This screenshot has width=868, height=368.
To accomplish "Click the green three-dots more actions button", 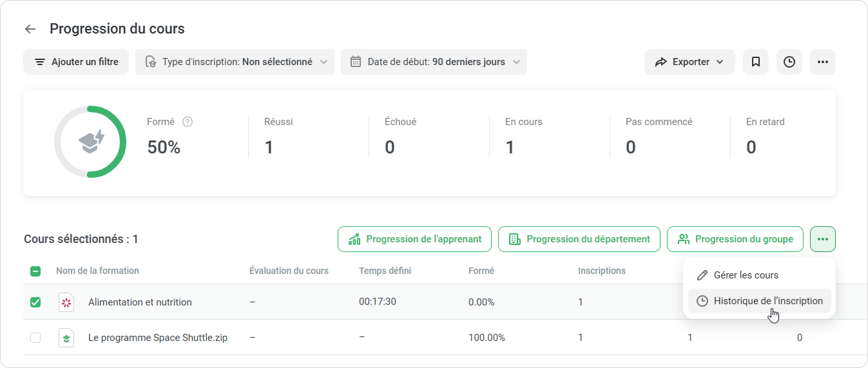I will click(x=822, y=239).
